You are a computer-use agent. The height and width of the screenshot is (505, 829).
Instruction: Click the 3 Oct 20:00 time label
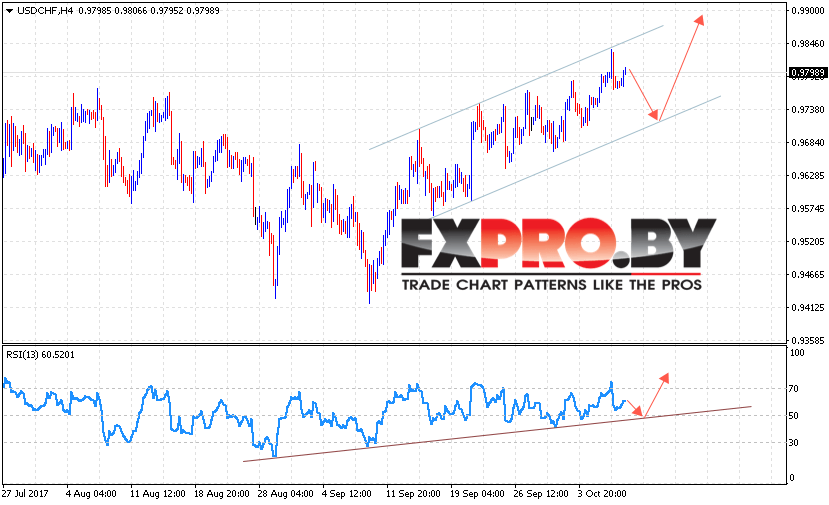coord(602,493)
